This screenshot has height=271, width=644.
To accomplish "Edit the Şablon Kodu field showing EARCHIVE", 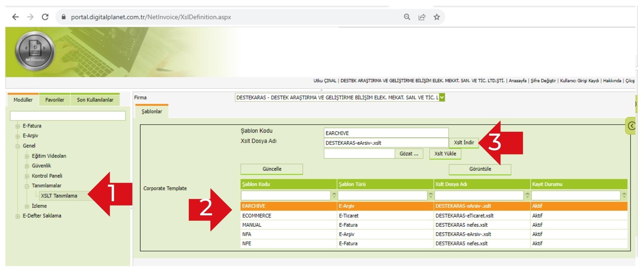I will click(386, 133).
